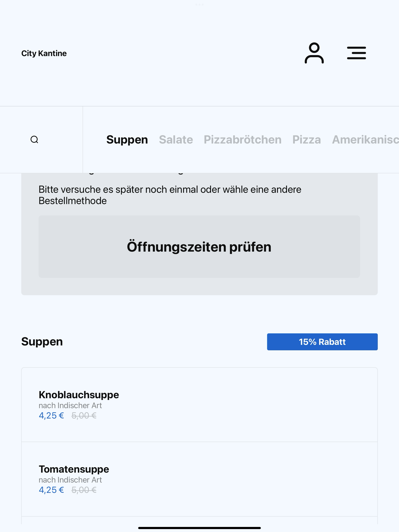Open the hamburger menu icon
Screen dimensions: 399x532
[x=356, y=53]
